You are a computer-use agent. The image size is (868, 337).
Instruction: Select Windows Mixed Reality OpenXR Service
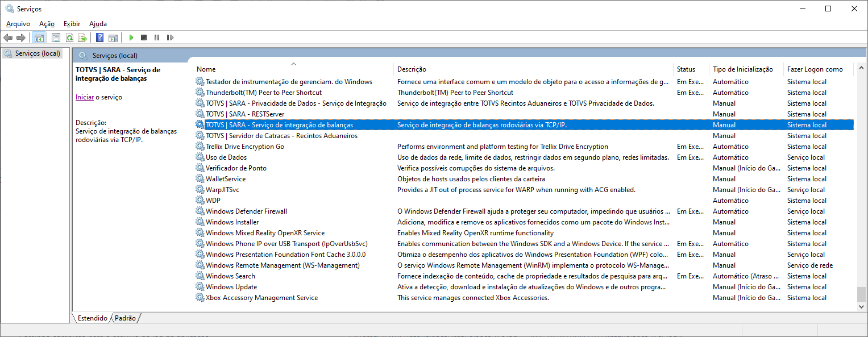(524, 233)
